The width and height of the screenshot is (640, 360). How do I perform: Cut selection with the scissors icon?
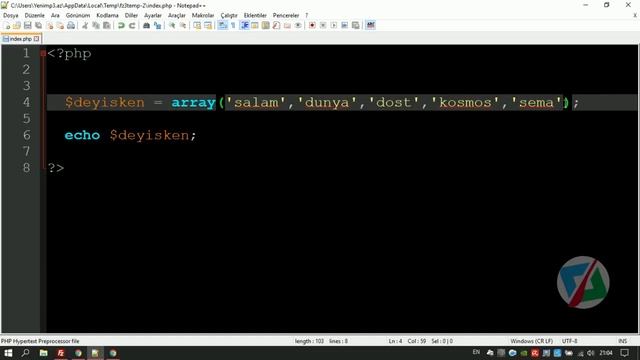point(85,25)
